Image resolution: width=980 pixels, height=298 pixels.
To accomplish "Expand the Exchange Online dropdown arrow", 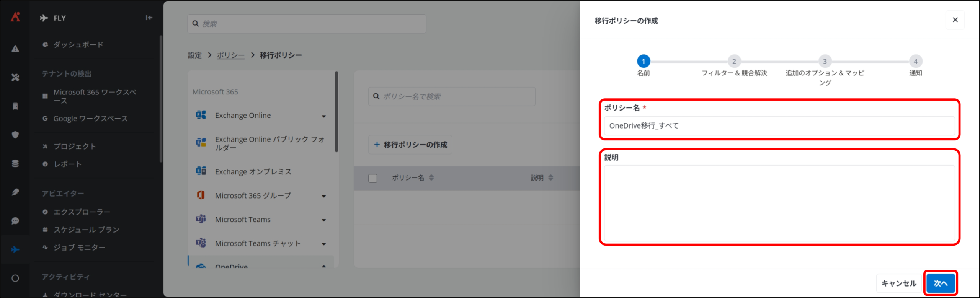I will pos(323,116).
